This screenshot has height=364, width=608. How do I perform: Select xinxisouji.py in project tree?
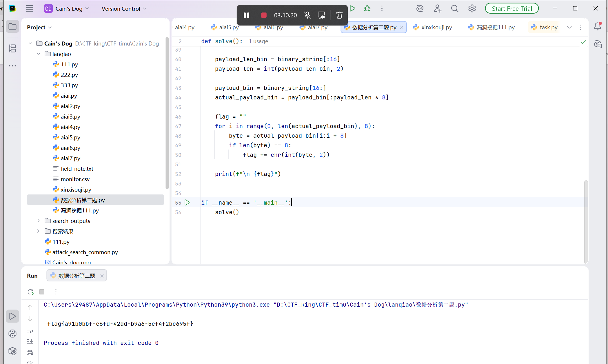(x=72, y=190)
